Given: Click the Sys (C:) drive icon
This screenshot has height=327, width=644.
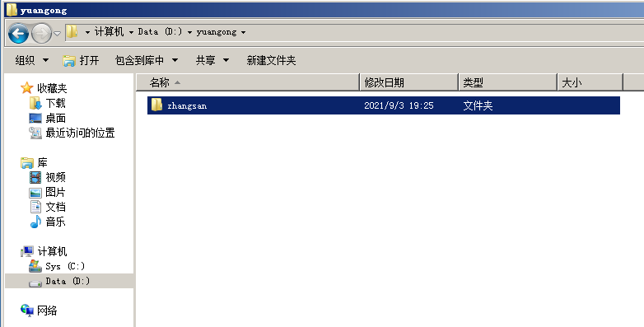Looking at the screenshot, I should pos(35,266).
